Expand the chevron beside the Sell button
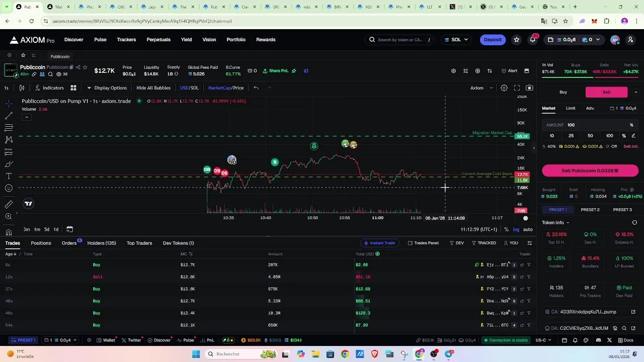 tap(636, 92)
